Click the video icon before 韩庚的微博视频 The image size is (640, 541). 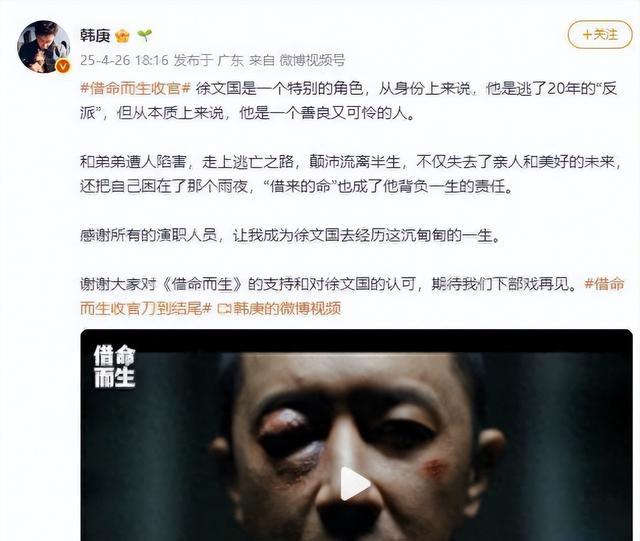coord(224,309)
